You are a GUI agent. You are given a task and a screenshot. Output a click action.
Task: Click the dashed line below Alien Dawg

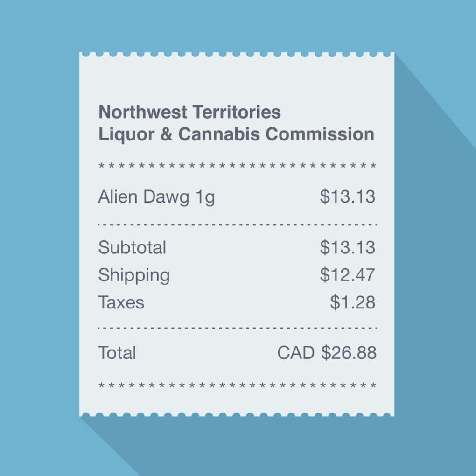coord(237,225)
